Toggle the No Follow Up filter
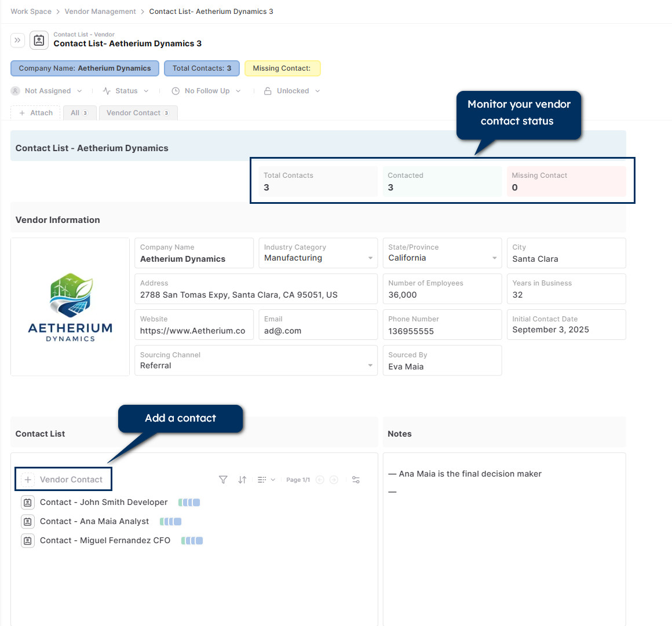The width and height of the screenshot is (672, 626). [206, 90]
